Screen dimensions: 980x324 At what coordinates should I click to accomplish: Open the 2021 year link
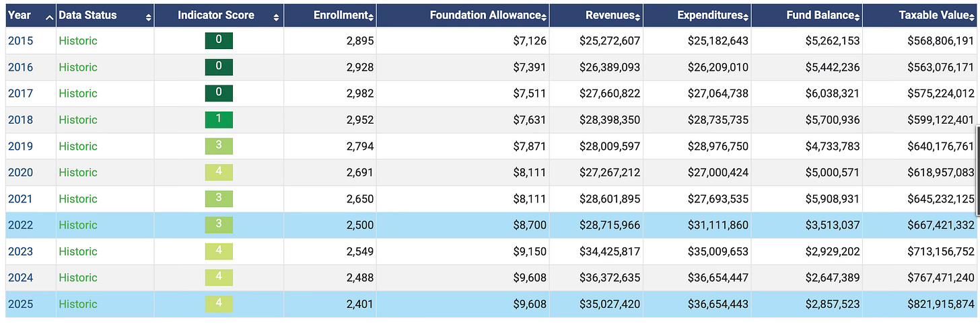coord(20,199)
